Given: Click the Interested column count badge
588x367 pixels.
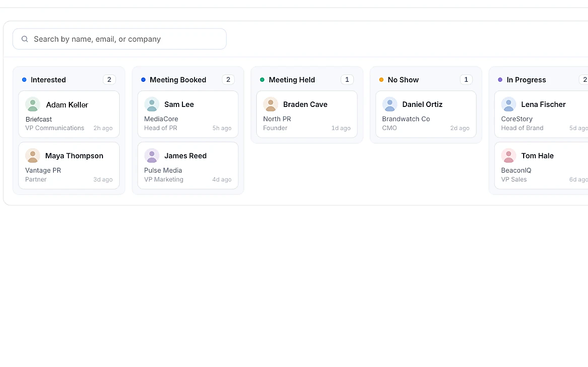Looking at the screenshot, I should pyautogui.click(x=109, y=79).
